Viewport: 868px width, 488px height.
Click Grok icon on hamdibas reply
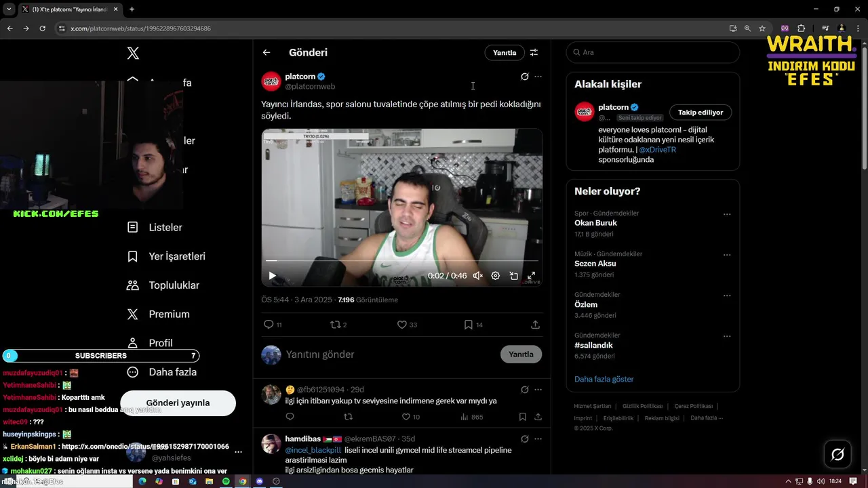click(x=524, y=439)
